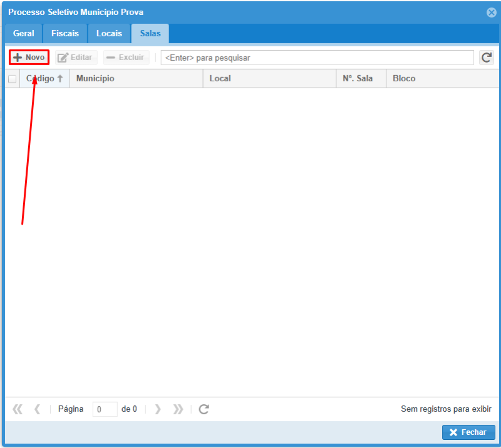501x448 pixels.
Task: Go to next page arrow
Action: tap(158, 409)
